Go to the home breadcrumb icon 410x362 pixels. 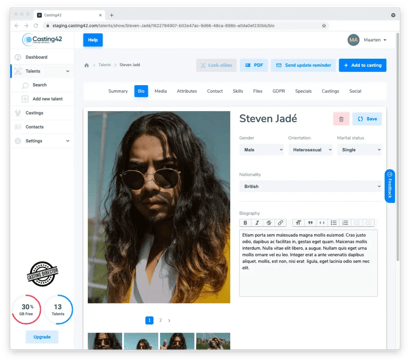point(87,65)
